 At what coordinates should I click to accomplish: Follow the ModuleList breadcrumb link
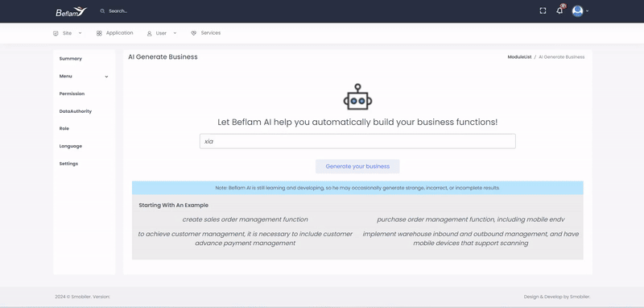coord(519,57)
